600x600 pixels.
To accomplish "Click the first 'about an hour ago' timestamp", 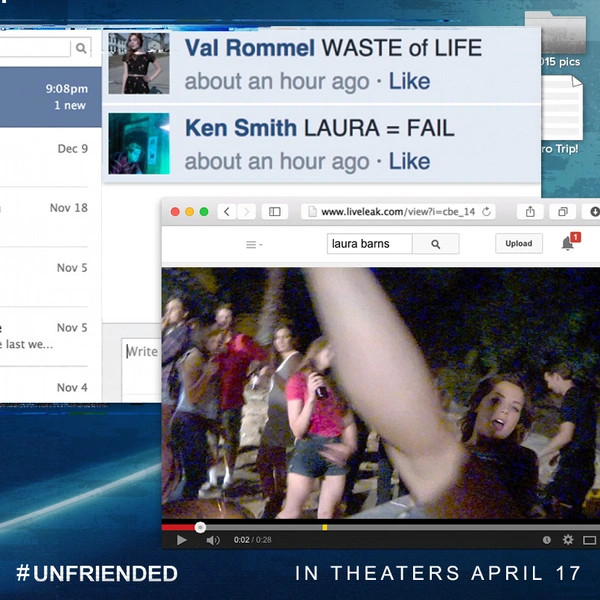I will tap(277, 82).
